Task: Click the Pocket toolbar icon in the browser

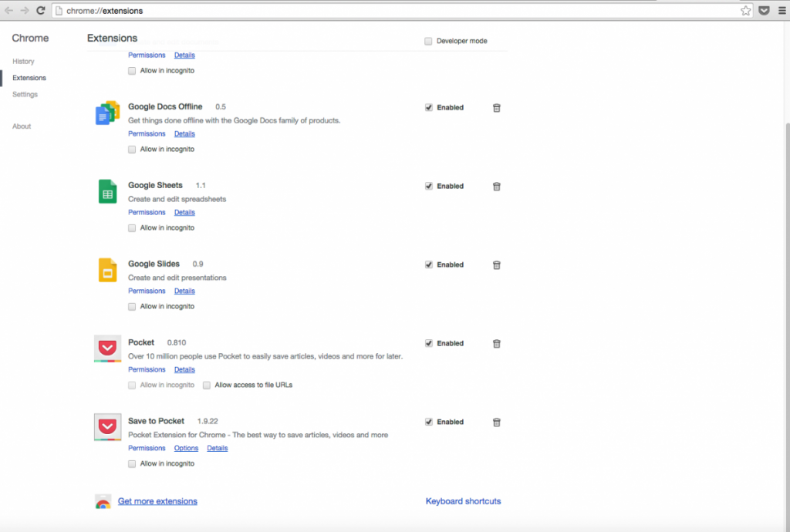Action: 764,11
